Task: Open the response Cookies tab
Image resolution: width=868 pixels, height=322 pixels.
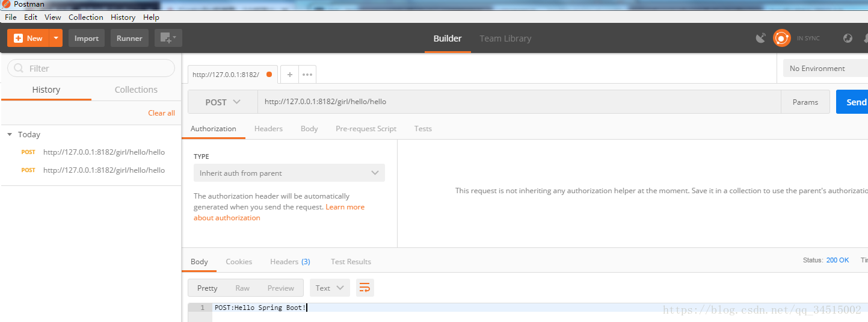Action: 239,262
